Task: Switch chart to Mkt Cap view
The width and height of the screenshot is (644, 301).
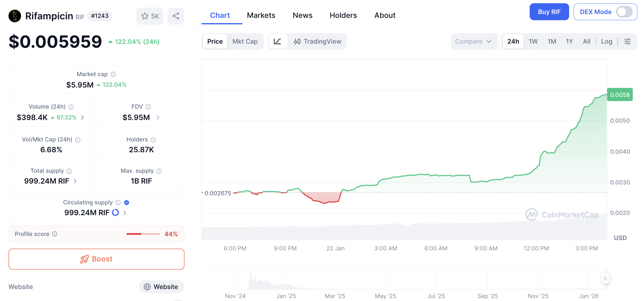Action: [x=245, y=41]
